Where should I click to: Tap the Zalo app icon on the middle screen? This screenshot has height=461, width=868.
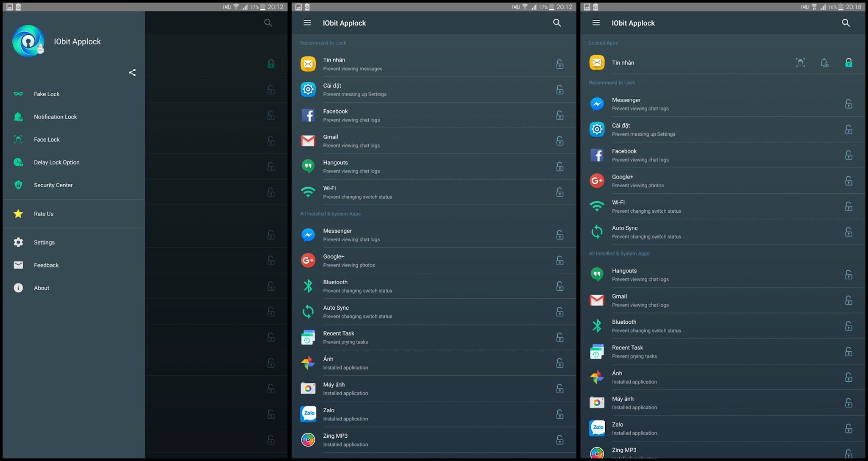point(308,414)
